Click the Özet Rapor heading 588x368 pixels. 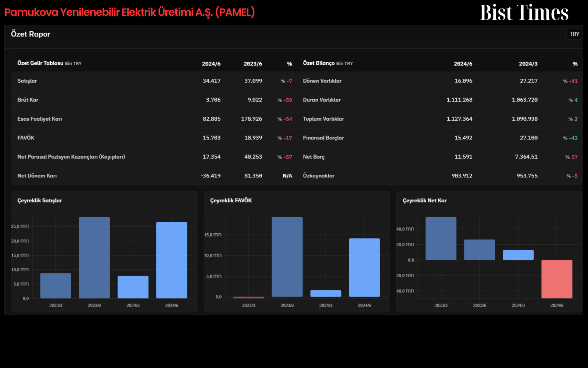[31, 34]
